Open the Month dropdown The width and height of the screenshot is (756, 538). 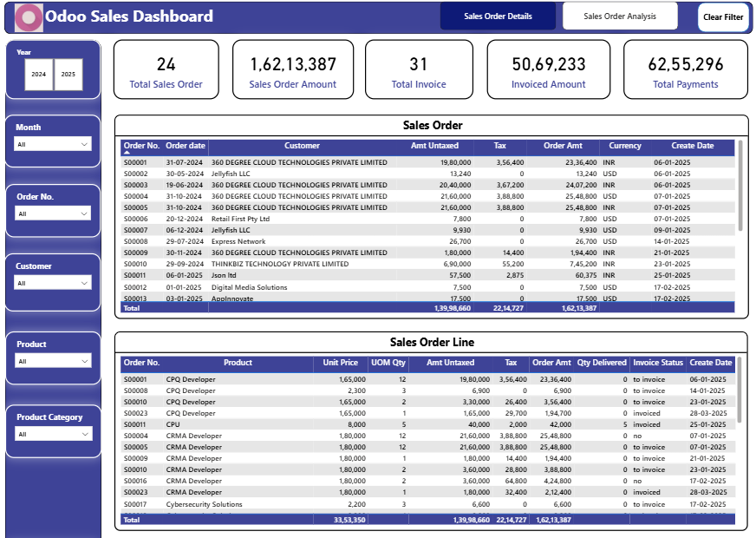pyautogui.click(x=53, y=144)
